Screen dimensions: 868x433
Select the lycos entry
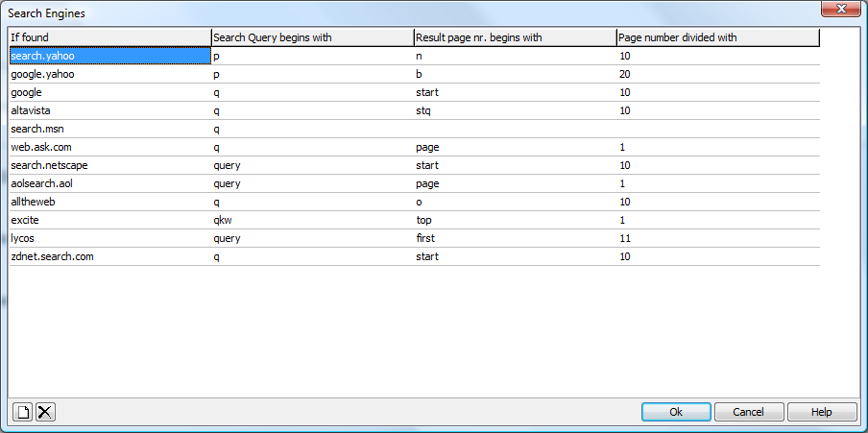click(110, 239)
